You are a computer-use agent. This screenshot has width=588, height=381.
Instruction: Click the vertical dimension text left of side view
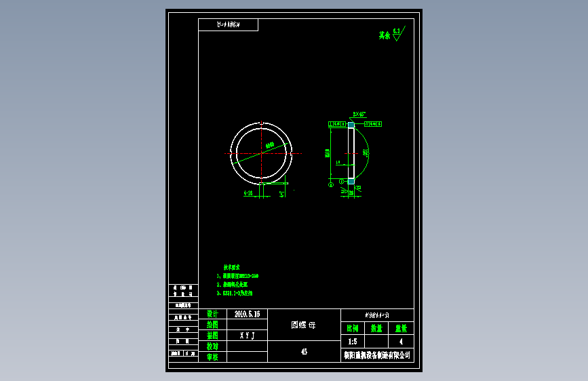click(327, 153)
